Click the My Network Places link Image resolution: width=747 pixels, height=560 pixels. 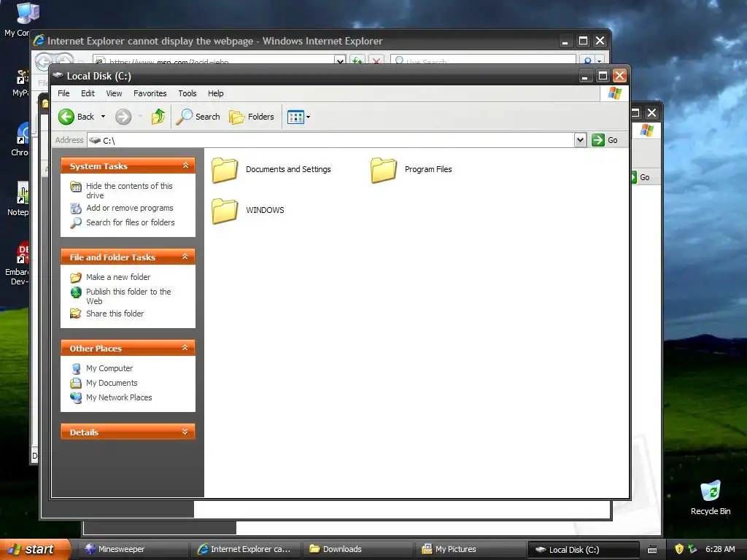(x=119, y=397)
